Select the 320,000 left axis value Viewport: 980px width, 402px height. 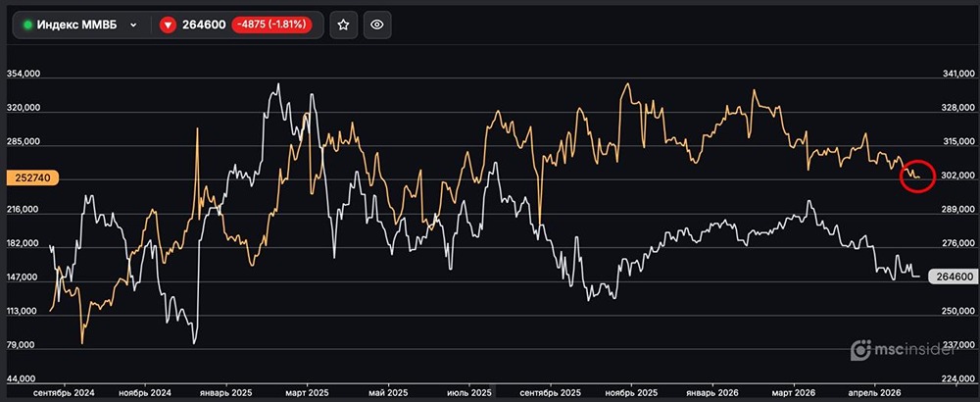coord(24,108)
